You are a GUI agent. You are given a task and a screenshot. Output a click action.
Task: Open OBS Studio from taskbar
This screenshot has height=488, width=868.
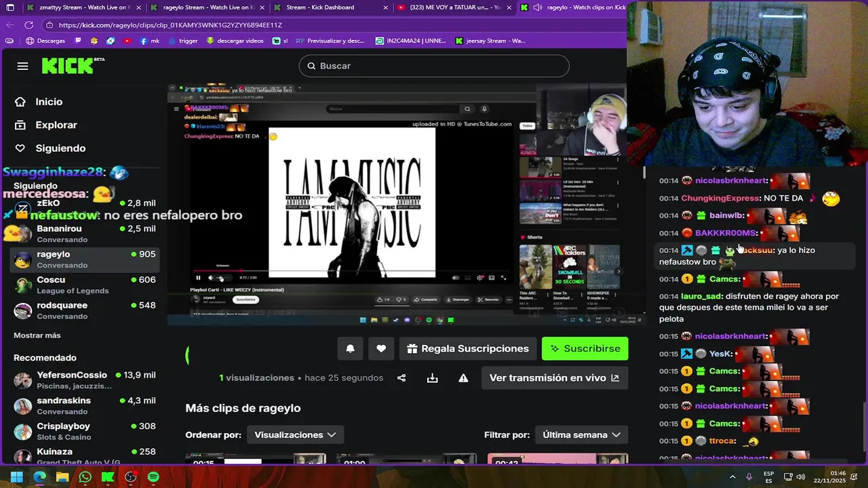(x=130, y=477)
